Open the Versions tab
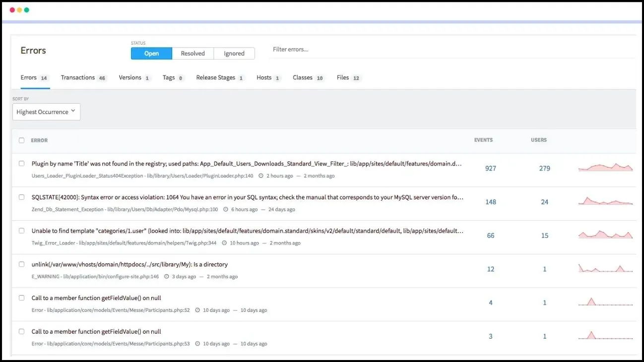The width and height of the screenshot is (644, 362). coord(135,78)
